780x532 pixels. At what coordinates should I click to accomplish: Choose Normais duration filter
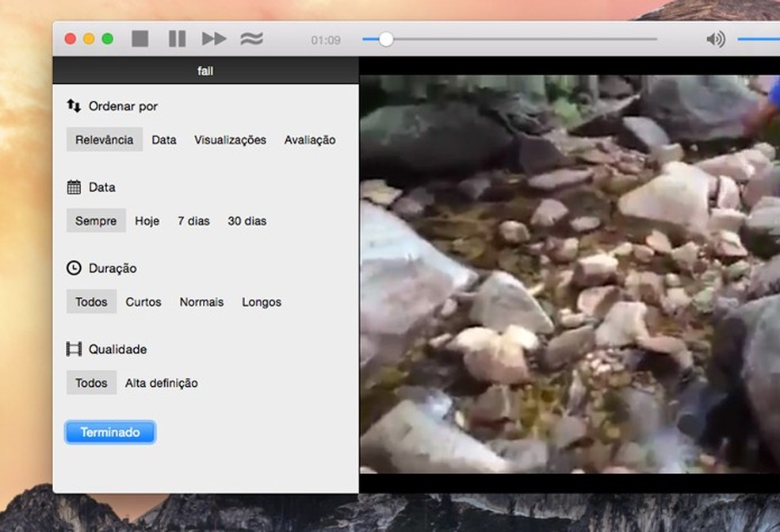201,302
